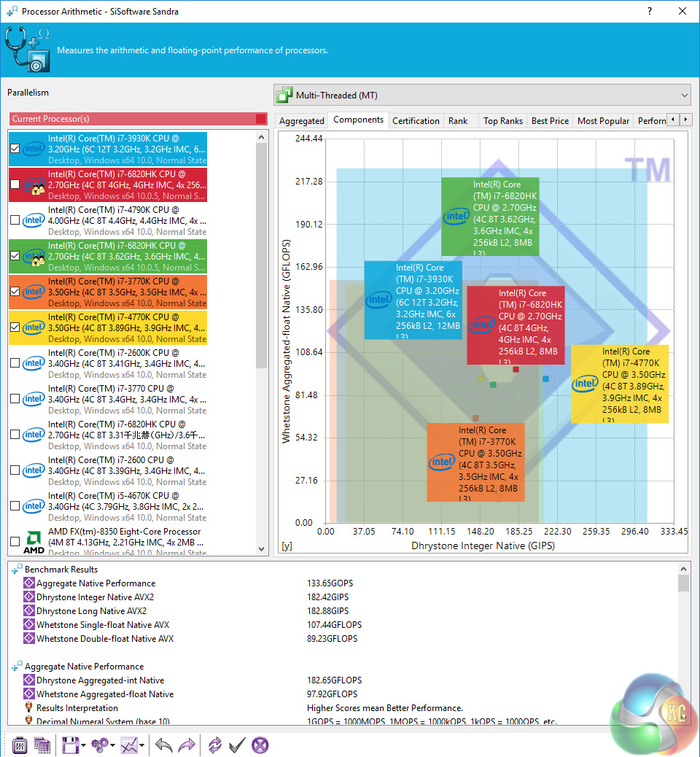This screenshot has width=700, height=757.
Task: Uncheck the orange i7-3770K checkbox
Action: pyautogui.click(x=15, y=291)
